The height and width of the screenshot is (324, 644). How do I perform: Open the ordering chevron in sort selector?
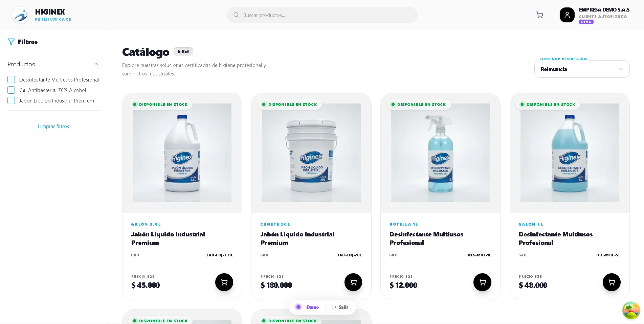tap(621, 69)
